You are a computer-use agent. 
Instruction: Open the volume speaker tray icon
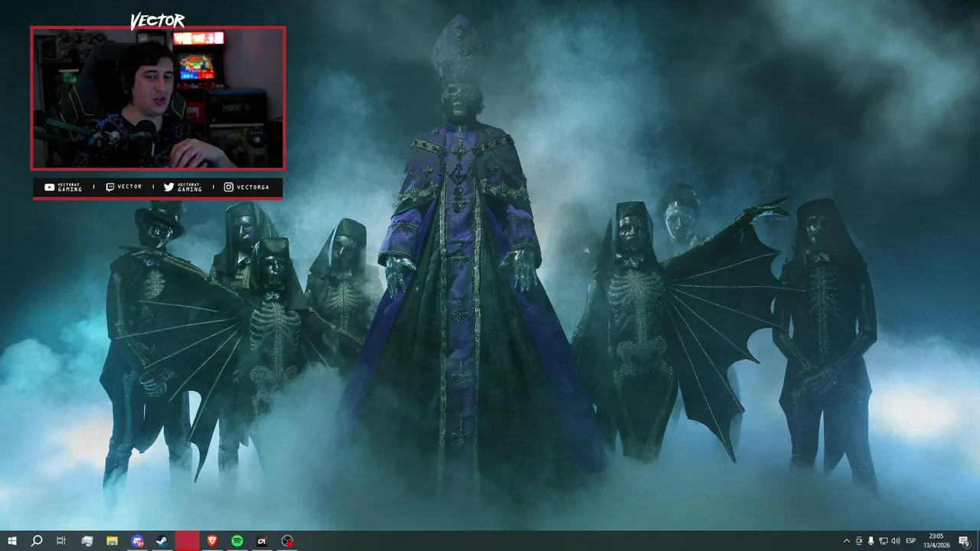pyautogui.click(x=896, y=541)
